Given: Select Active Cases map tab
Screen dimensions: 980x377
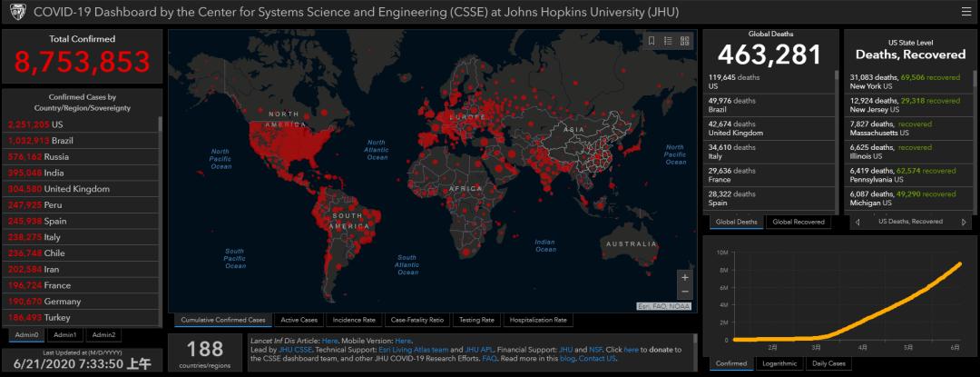Looking at the screenshot, I should tap(299, 320).
